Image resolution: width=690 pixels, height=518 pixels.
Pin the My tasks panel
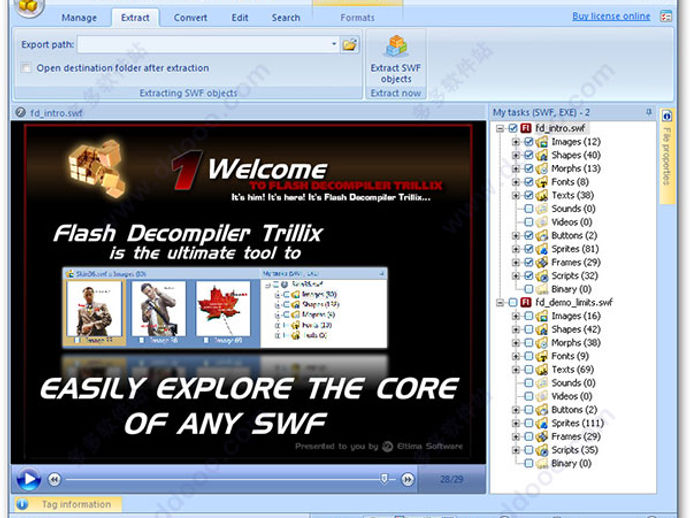(649, 112)
